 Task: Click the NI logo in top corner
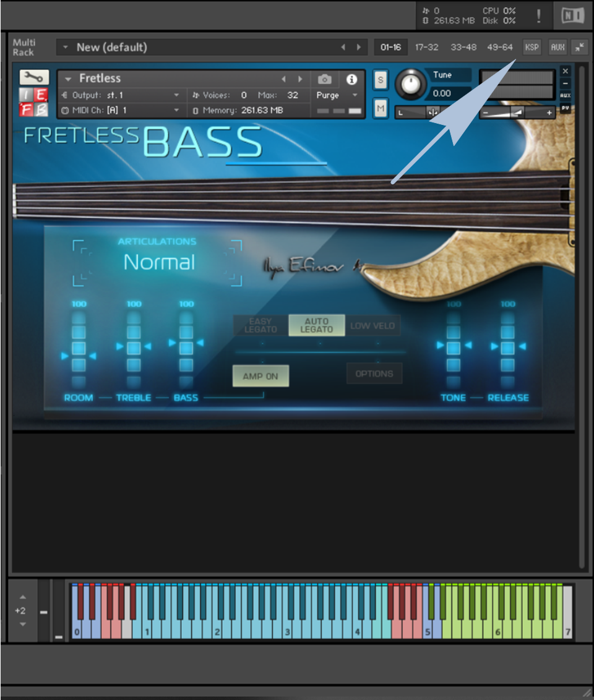click(x=572, y=16)
